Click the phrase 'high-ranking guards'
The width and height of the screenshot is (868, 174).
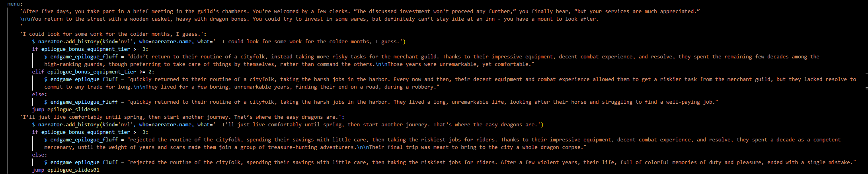click(75, 64)
